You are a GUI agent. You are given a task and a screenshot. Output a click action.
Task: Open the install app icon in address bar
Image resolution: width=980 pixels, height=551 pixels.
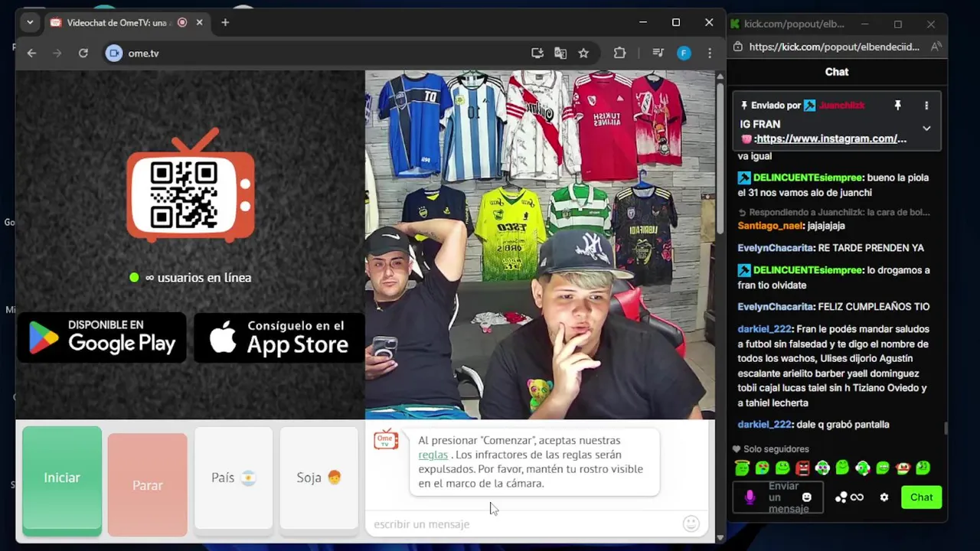pos(537,53)
